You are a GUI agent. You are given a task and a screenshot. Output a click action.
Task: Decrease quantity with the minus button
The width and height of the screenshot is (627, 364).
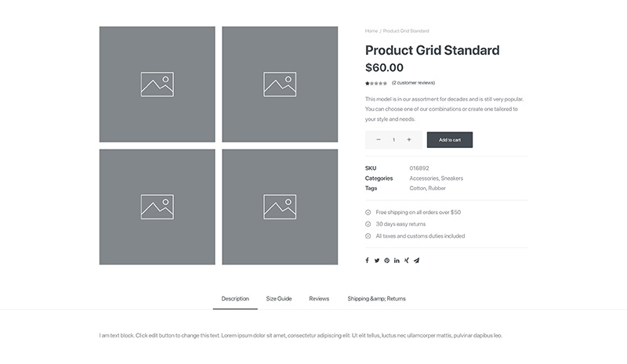coord(379,140)
